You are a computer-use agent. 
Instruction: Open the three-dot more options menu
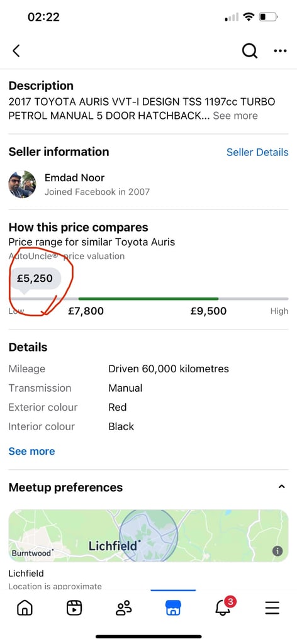(x=280, y=51)
